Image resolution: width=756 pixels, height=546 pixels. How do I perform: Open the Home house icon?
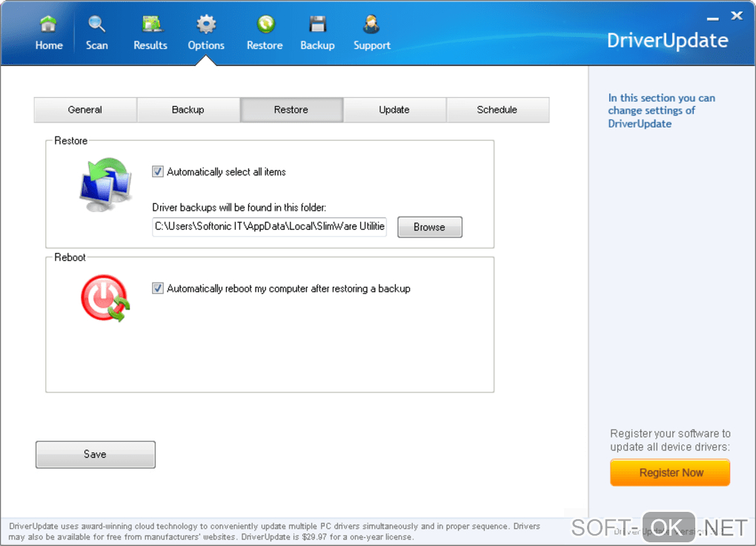pos(48,23)
